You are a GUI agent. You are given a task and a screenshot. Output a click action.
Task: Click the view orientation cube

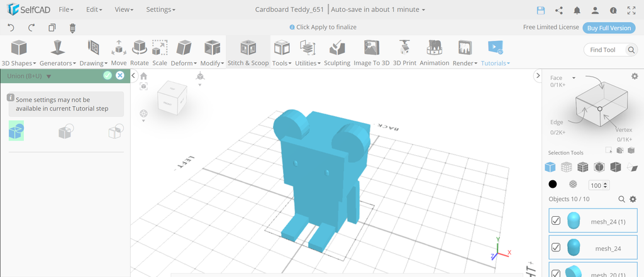[x=172, y=97]
